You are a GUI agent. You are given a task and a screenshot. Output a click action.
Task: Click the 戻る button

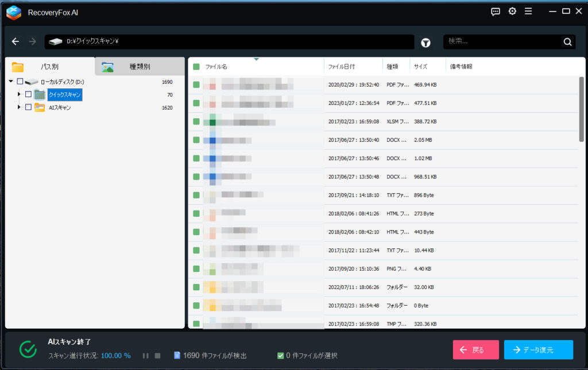[475, 350]
